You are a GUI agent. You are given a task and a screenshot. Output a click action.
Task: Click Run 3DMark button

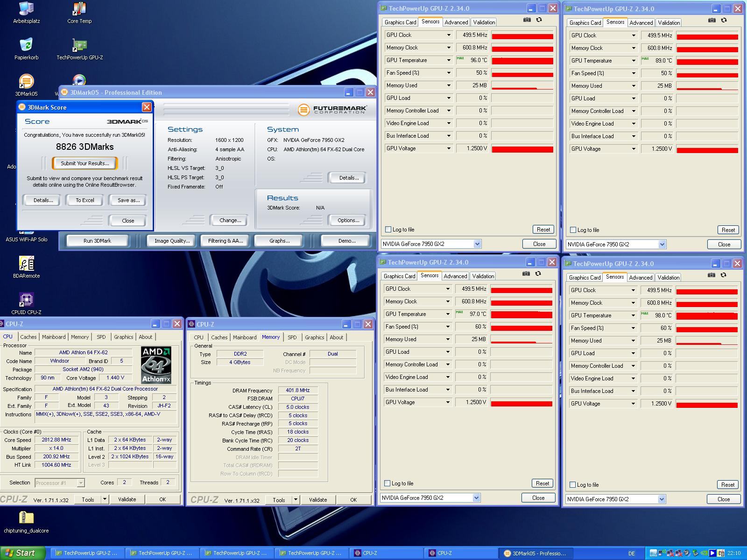[x=97, y=241]
